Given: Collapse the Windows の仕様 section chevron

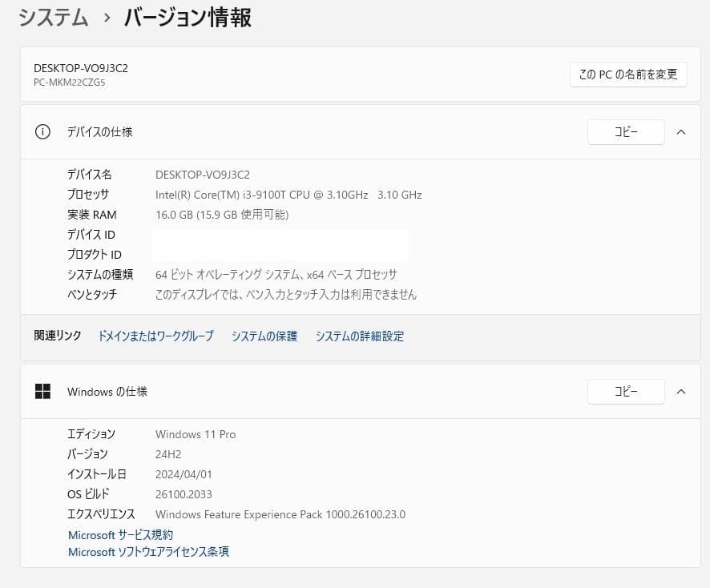Looking at the screenshot, I should tap(681, 391).
